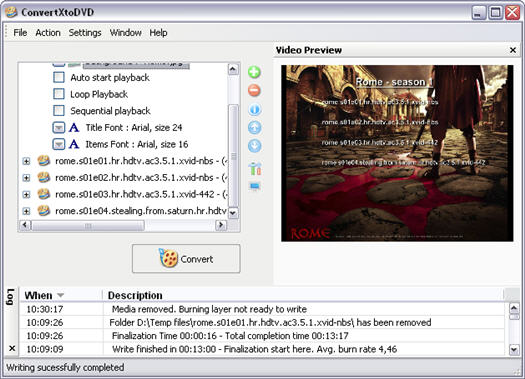This screenshot has width=525, height=379.
Task: Click rome.s01e03 film reel icon
Action: tap(44, 194)
